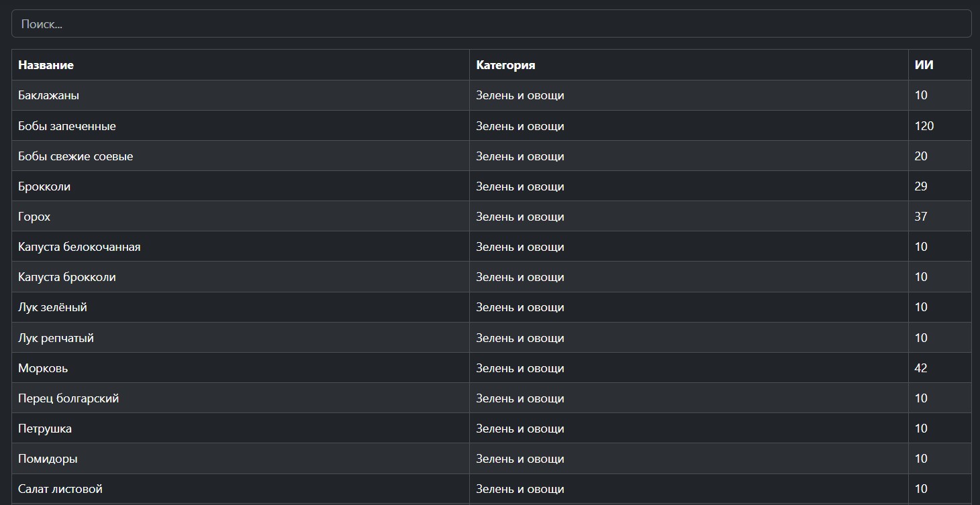The height and width of the screenshot is (505, 980).
Task: Click the ИИ value 42 for Морковь
Action: point(921,368)
